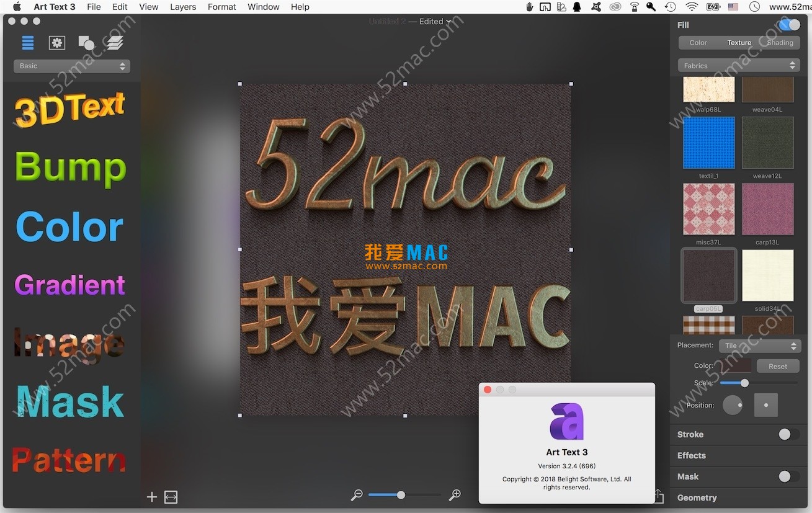Apply the Gradient style preset
812x513 pixels.
70,285
